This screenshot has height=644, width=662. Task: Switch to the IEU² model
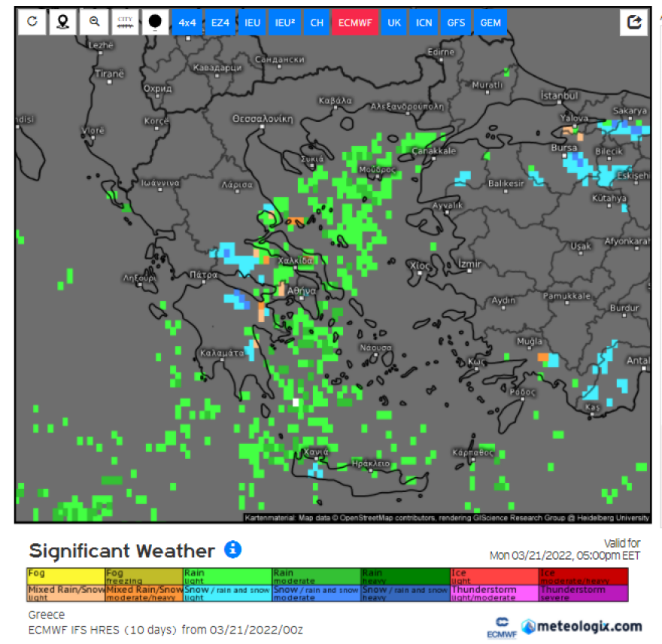(284, 23)
